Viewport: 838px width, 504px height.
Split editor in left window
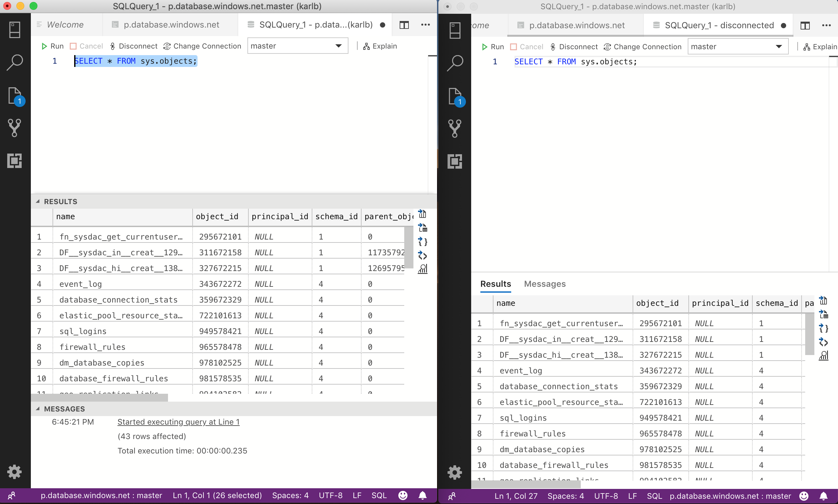[404, 25]
